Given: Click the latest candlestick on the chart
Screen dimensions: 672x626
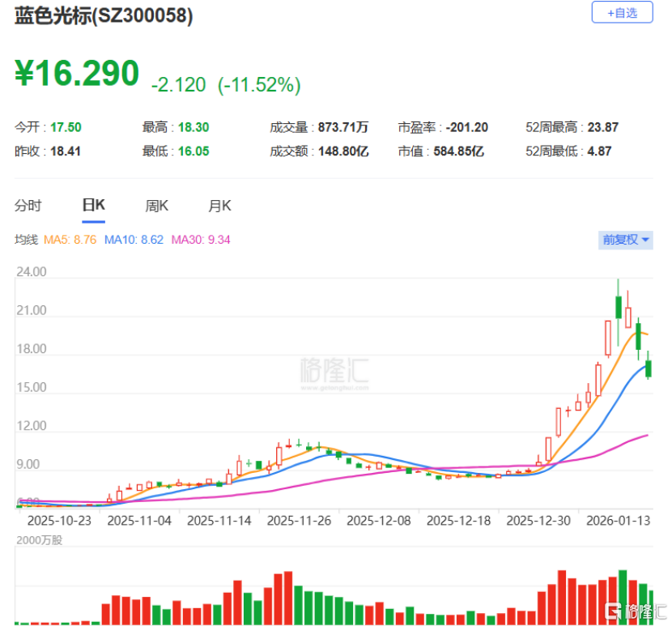Looking at the screenshot, I should point(648,368).
